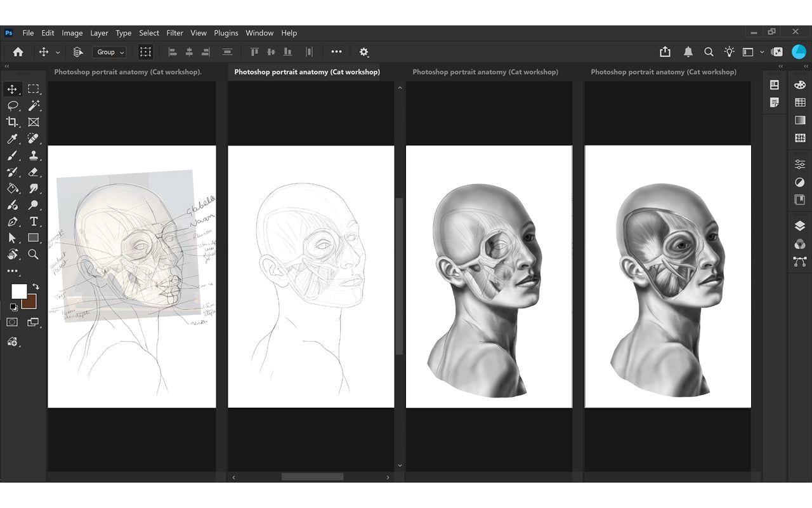
Task: Select the Magic Wand tool
Action: (x=34, y=105)
